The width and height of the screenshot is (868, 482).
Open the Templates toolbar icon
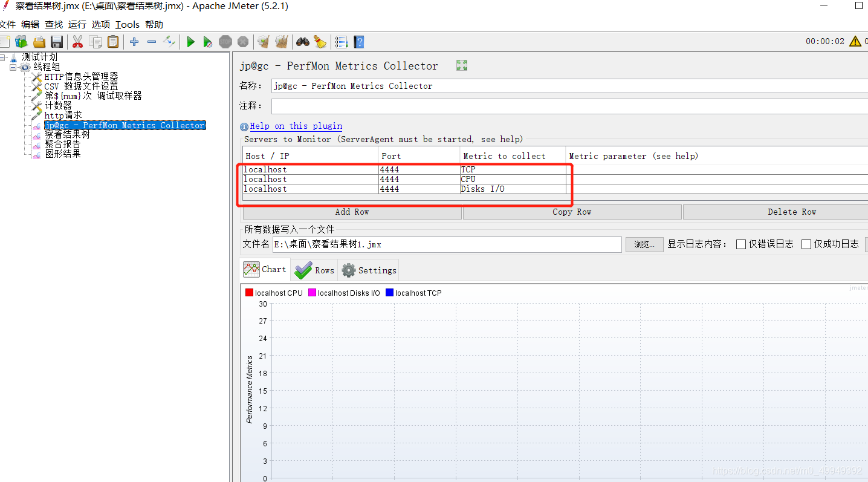pos(22,42)
